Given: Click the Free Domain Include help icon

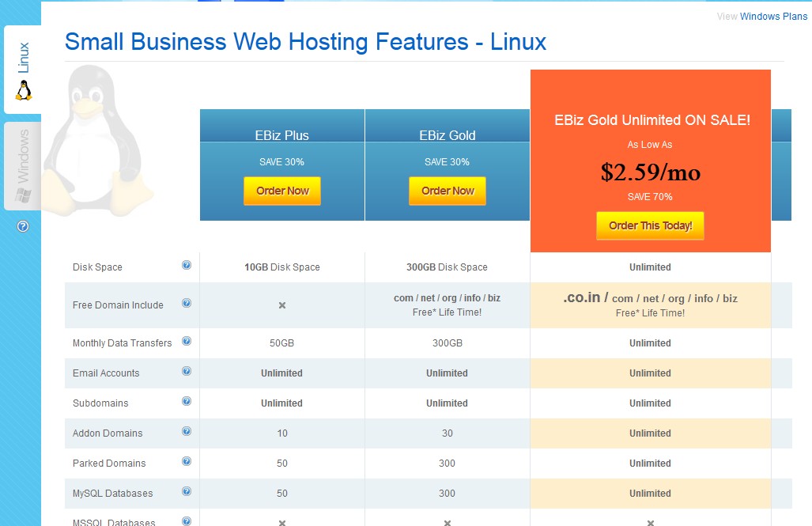Looking at the screenshot, I should tap(187, 303).
